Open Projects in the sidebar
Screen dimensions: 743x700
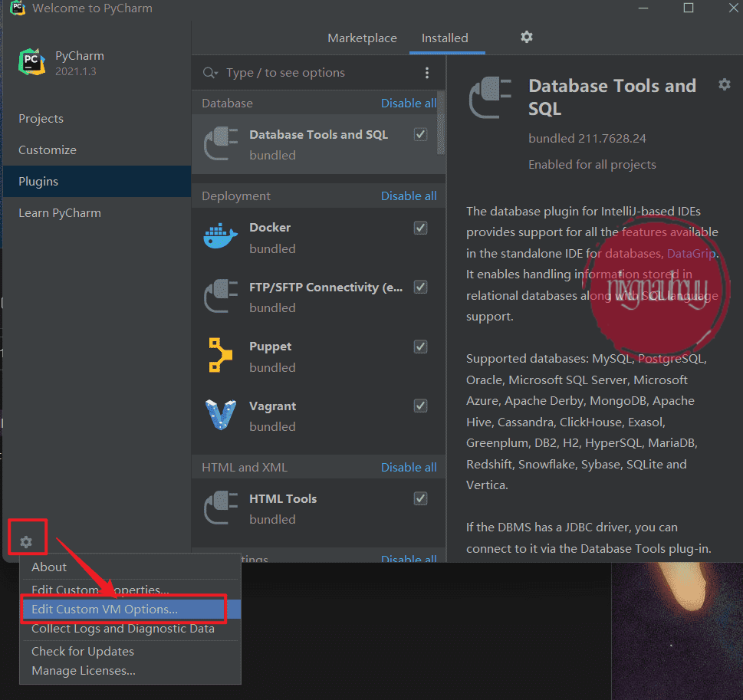(x=41, y=119)
